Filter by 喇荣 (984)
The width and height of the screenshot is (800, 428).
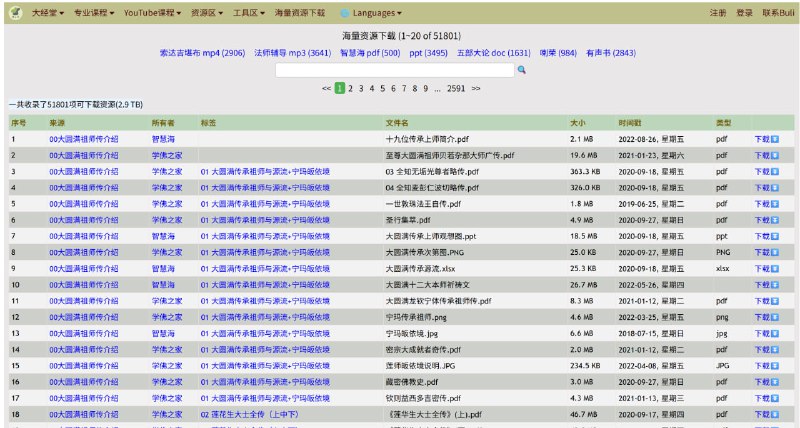558,53
